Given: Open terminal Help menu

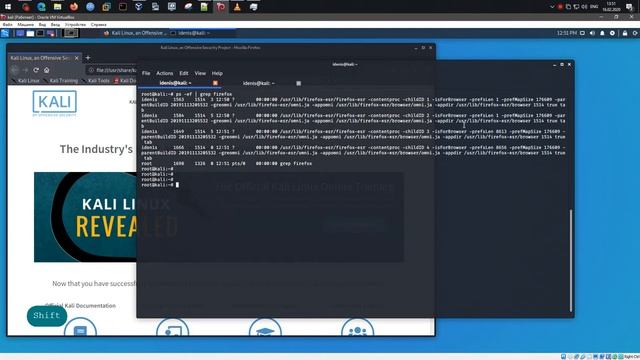Looking at the screenshot, I should [x=217, y=73].
